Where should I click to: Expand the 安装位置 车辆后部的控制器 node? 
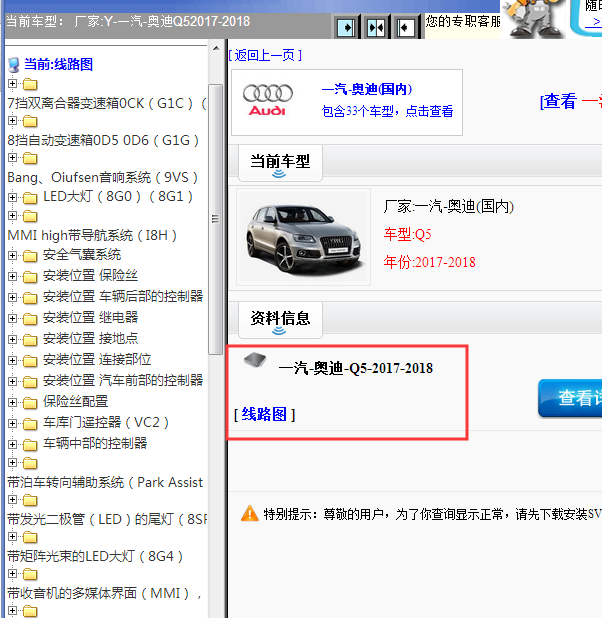coord(13,297)
